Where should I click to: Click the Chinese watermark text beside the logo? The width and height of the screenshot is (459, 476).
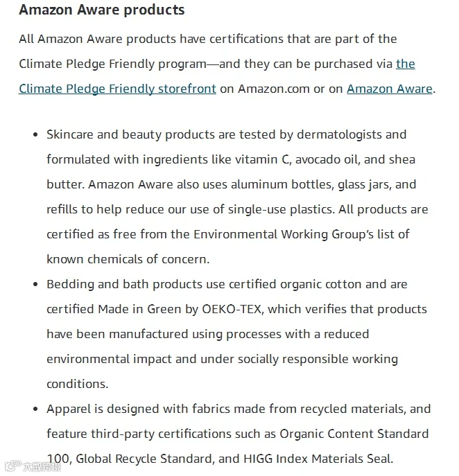(x=42, y=466)
